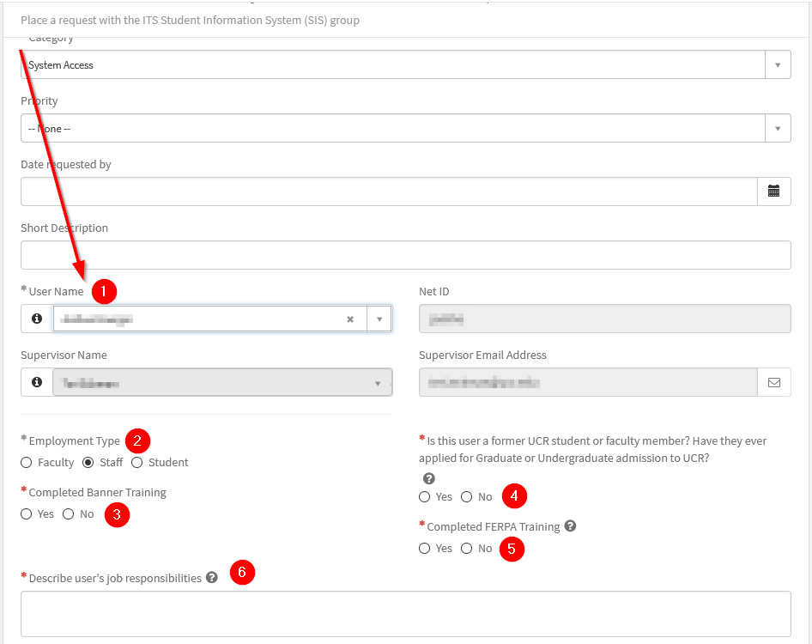The image size is (812, 644).
Task: Click the Short Description text field
Action: (405, 255)
